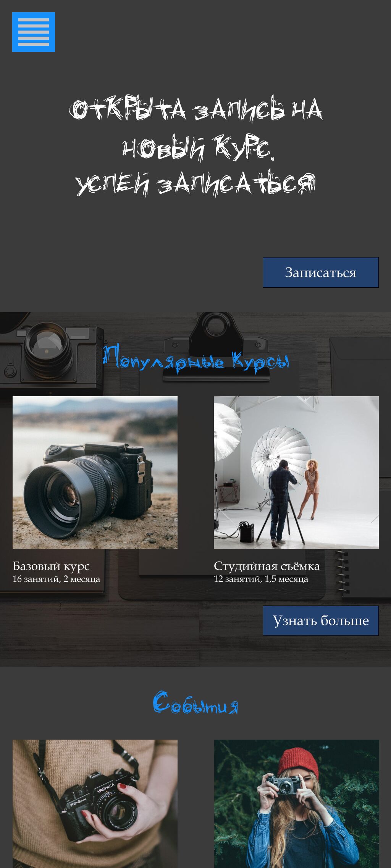The width and height of the screenshot is (391, 868).
Task: Click the Записаться button
Action: pyautogui.click(x=321, y=272)
